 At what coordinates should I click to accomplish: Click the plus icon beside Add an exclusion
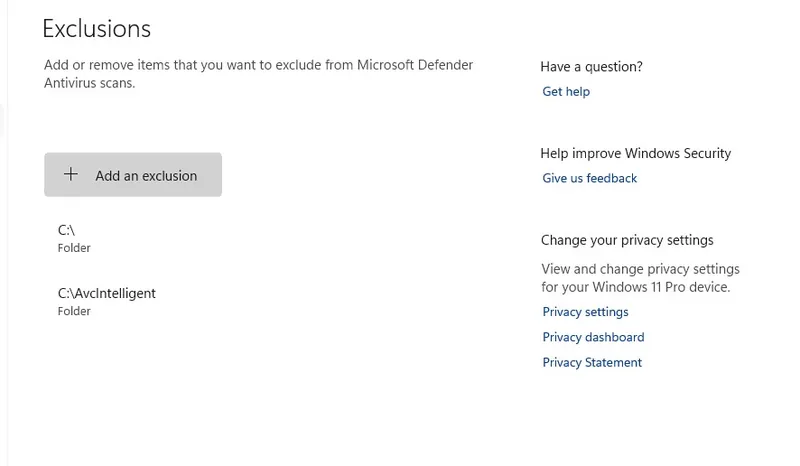tap(71, 175)
